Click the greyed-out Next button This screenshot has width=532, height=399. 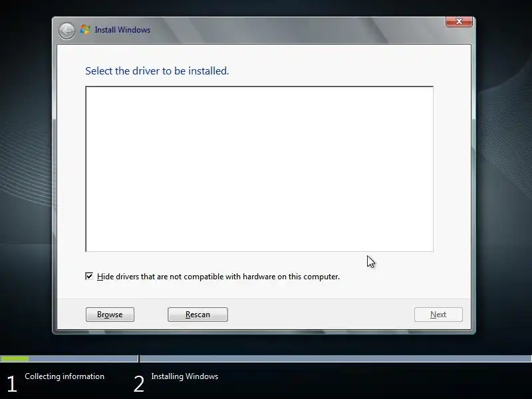[x=438, y=315]
